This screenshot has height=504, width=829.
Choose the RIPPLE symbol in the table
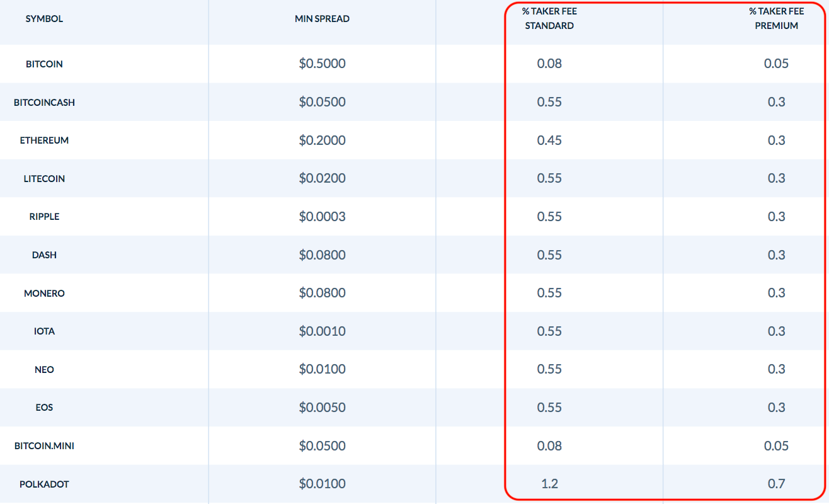44,217
